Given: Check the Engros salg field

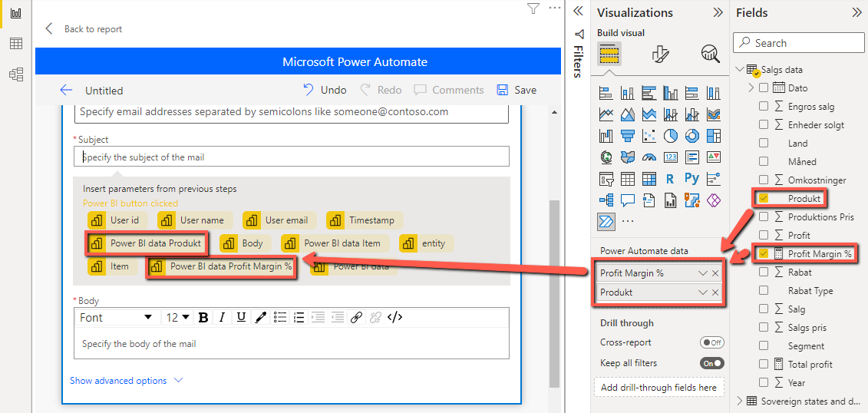Looking at the screenshot, I should pyautogui.click(x=764, y=106).
